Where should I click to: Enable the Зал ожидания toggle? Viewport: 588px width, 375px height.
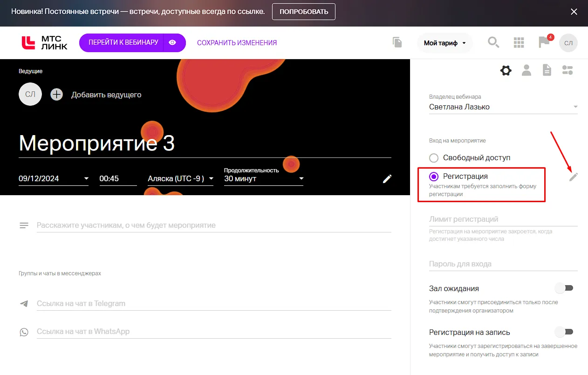pos(564,288)
